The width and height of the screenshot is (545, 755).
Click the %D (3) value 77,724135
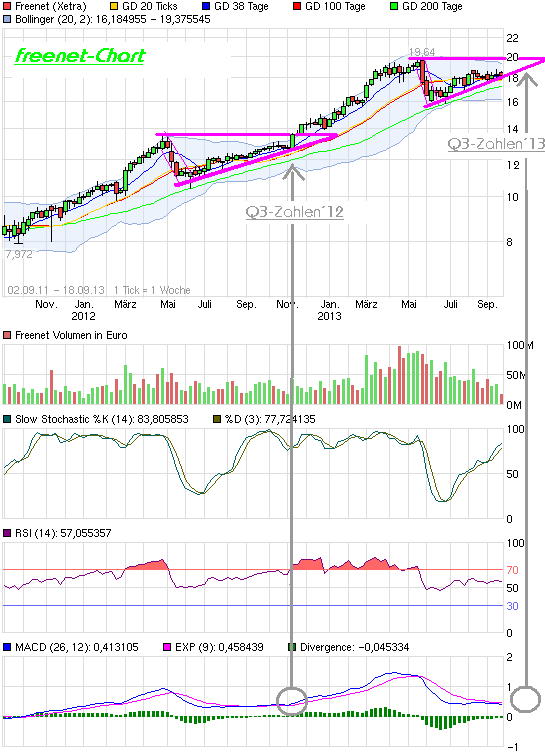coord(290,419)
